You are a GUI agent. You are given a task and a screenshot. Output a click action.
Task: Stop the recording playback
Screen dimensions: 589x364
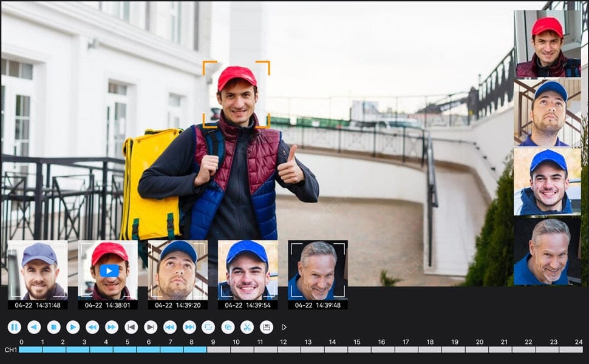point(53,327)
